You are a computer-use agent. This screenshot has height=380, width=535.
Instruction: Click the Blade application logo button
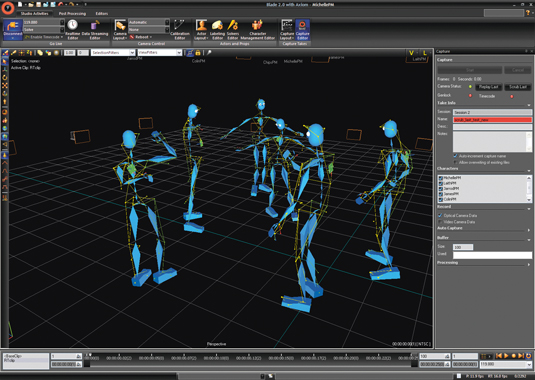8,8
